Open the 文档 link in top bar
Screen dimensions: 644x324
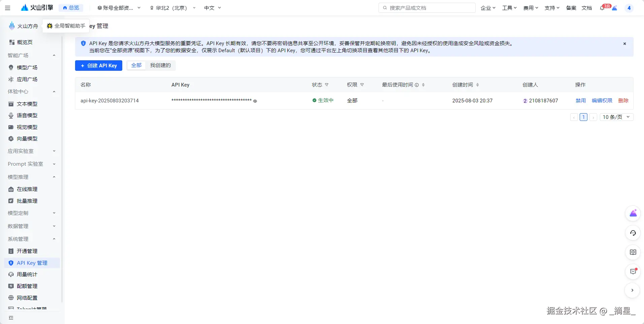pos(587,8)
